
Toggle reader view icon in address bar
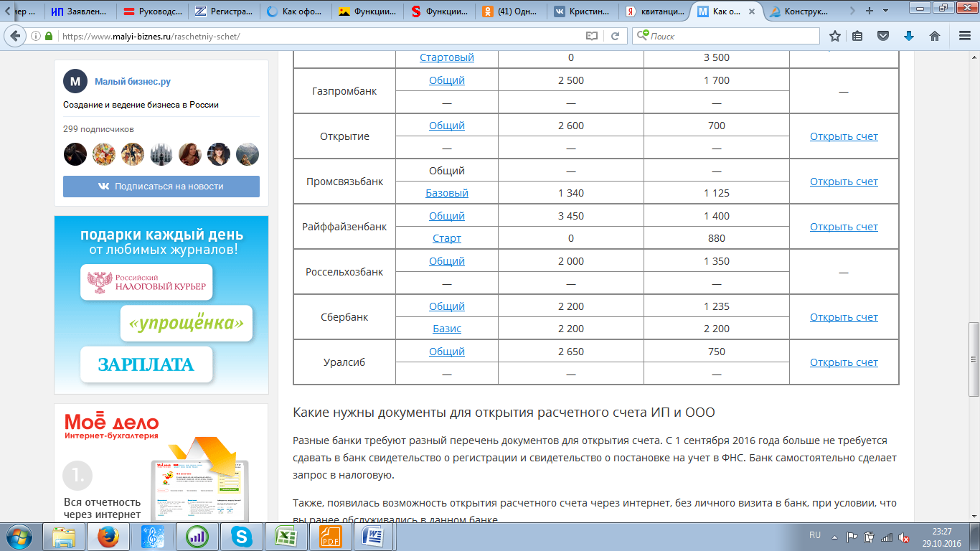click(592, 36)
